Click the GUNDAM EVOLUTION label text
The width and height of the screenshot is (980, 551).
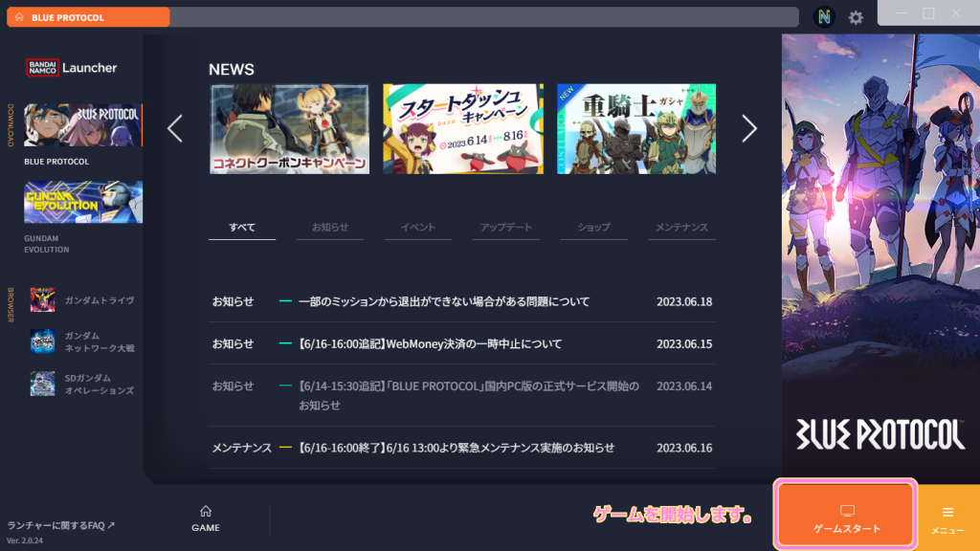(46, 244)
